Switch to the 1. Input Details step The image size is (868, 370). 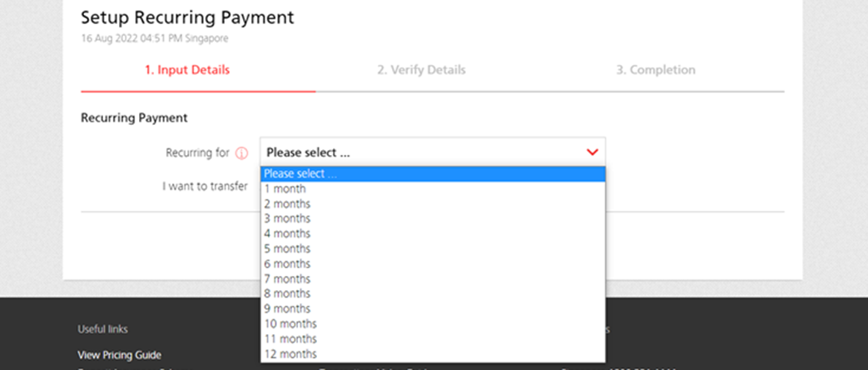(x=187, y=70)
